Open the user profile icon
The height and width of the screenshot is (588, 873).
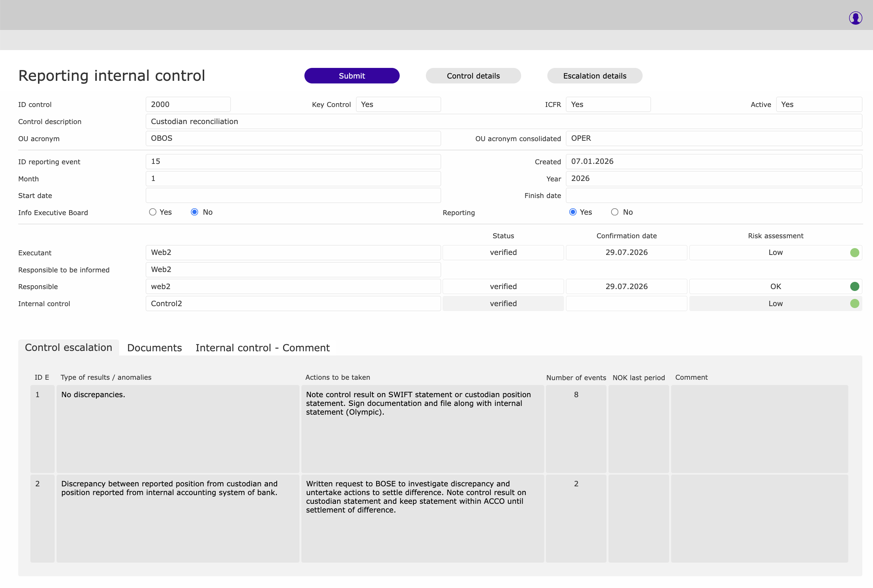point(856,18)
